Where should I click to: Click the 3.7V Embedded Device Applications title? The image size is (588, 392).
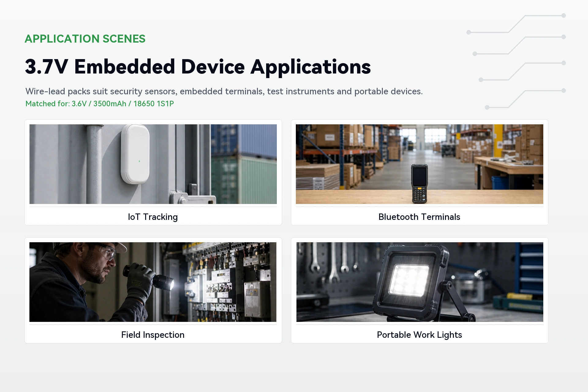click(x=198, y=67)
